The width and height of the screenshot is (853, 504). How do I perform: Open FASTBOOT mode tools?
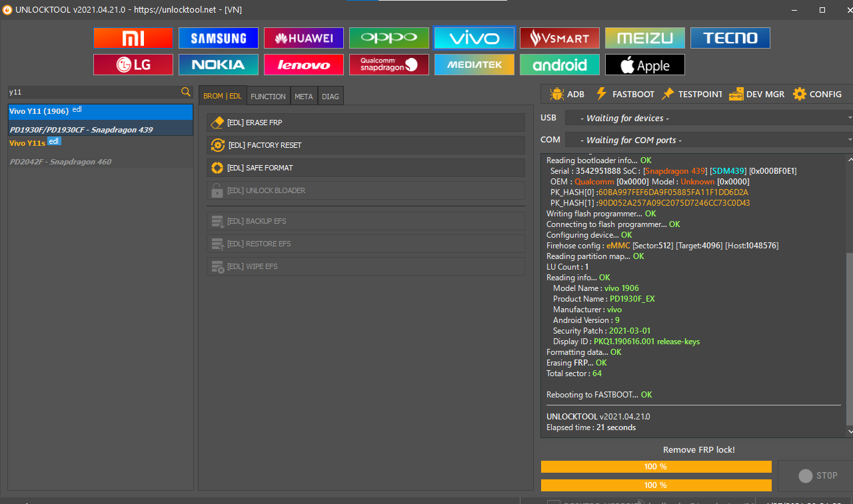(x=624, y=94)
